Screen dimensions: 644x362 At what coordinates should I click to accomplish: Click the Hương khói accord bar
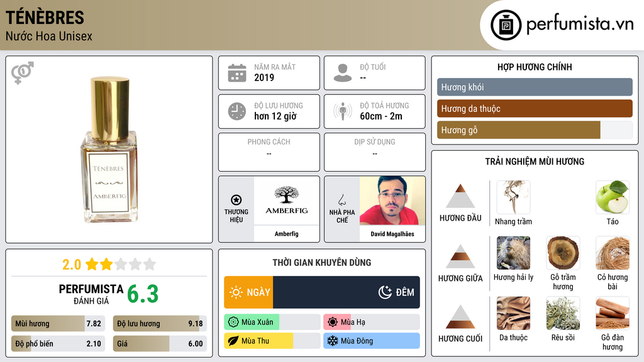coord(535,87)
